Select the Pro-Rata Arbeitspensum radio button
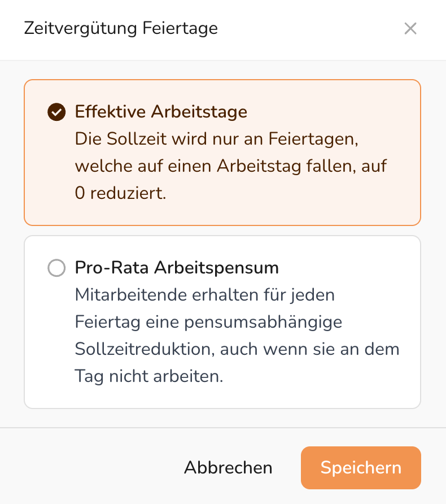This screenshot has width=446, height=504. (56, 268)
